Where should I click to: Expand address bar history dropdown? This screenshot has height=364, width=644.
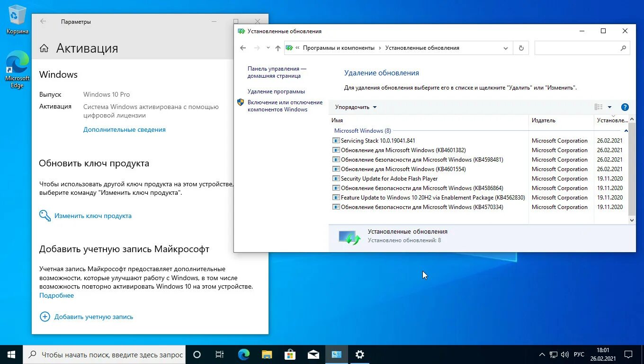click(x=506, y=48)
